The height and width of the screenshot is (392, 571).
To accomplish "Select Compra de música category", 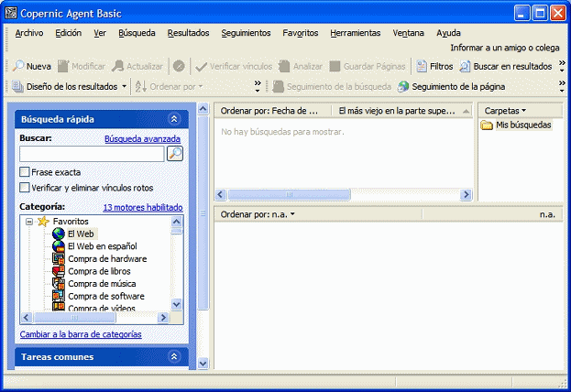I will [x=59, y=284].
